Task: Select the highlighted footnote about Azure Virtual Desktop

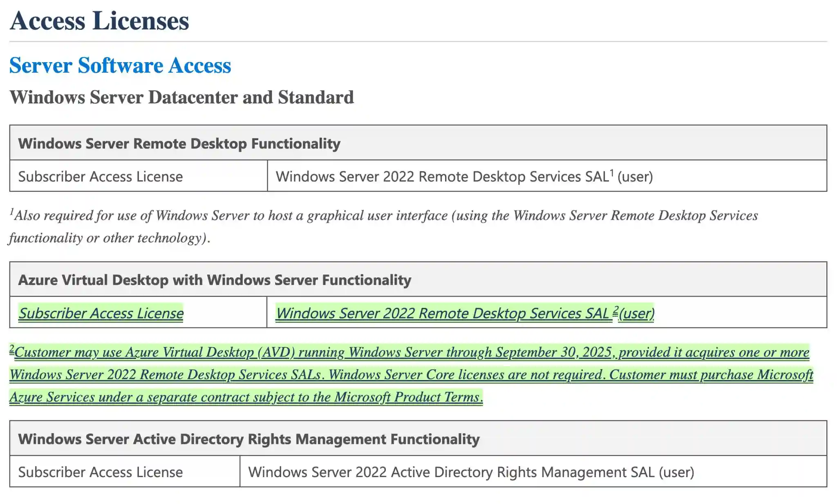Action: [x=409, y=374]
